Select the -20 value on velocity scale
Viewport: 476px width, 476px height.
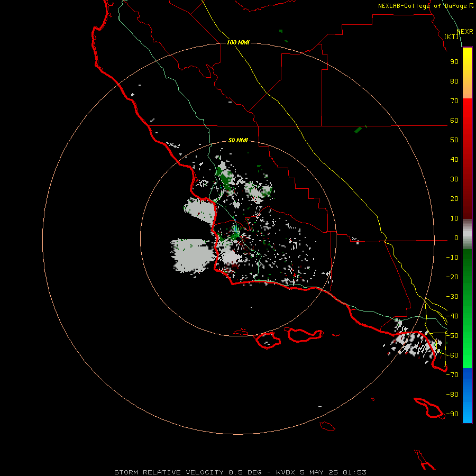pyautogui.click(x=452, y=277)
